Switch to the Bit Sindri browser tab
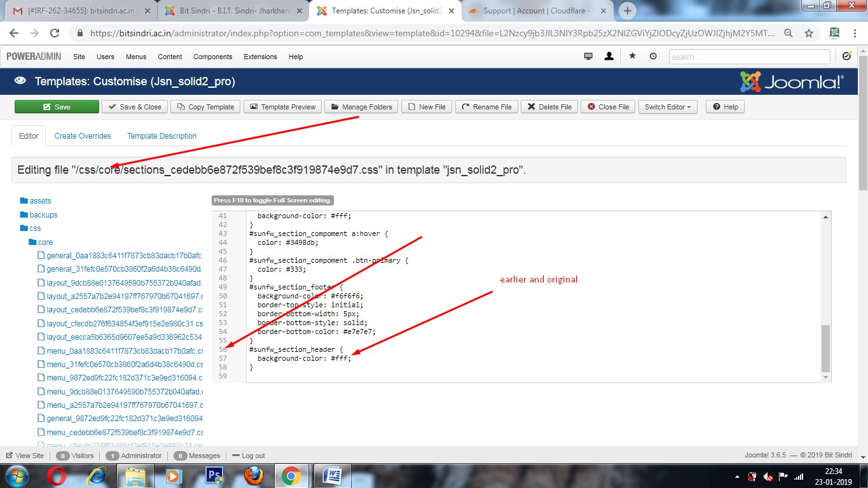The width and height of the screenshot is (868, 488). coord(232,11)
